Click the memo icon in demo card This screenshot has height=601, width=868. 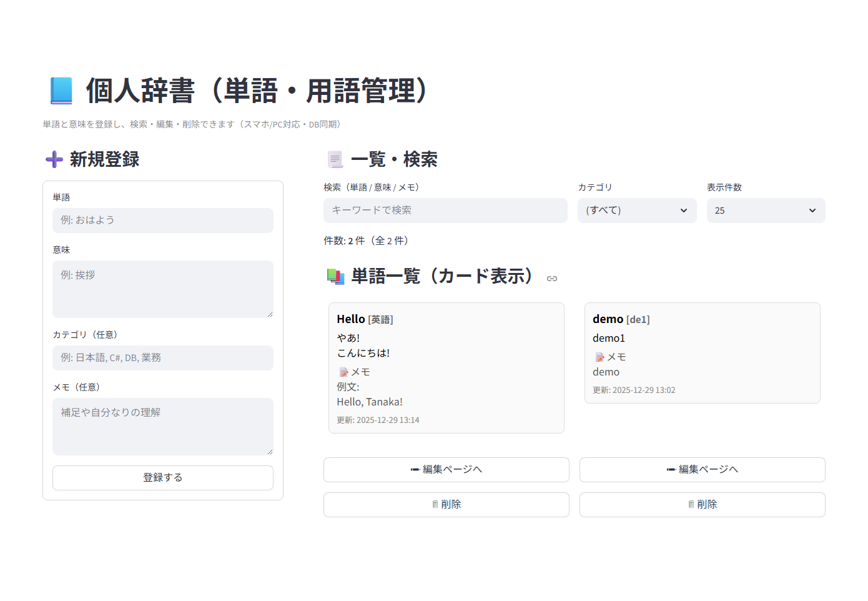(599, 357)
